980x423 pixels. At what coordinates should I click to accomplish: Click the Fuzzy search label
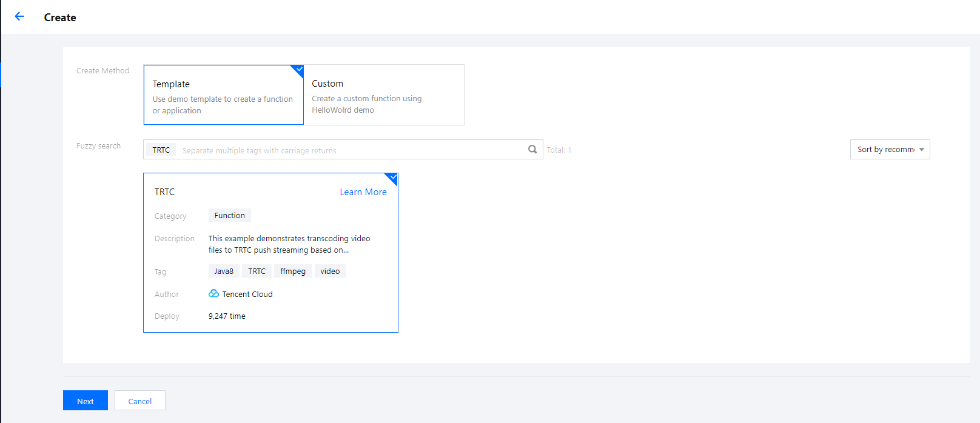[98, 145]
